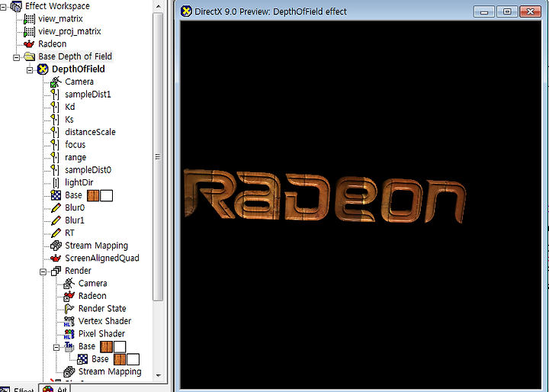Click the Kd variable icon
The image size is (549, 392).
55,108
